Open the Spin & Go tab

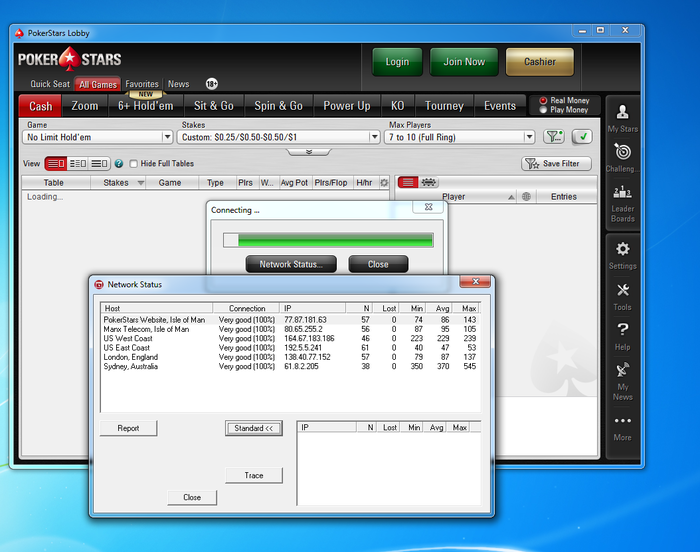(x=279, y=106)
